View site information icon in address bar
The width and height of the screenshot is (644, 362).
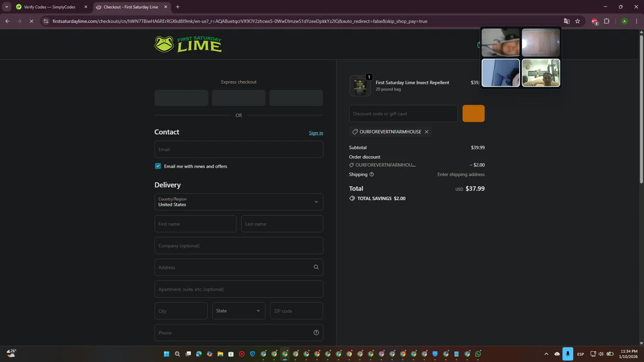pyautogui.click(x=46, y=21)
